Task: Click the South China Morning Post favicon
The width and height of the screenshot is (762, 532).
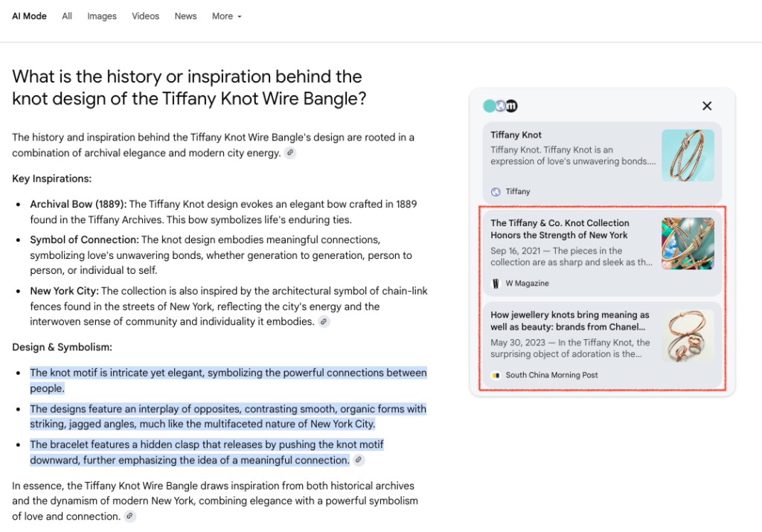Action: tap(496, 375)
